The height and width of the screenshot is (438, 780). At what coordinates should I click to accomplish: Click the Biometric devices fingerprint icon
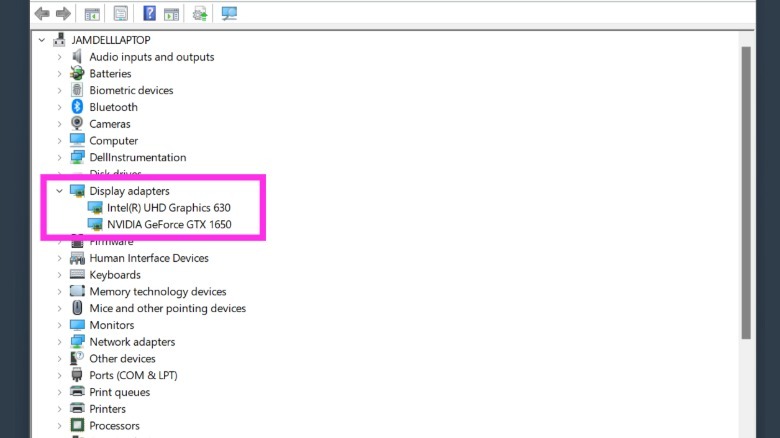[77, 90]
